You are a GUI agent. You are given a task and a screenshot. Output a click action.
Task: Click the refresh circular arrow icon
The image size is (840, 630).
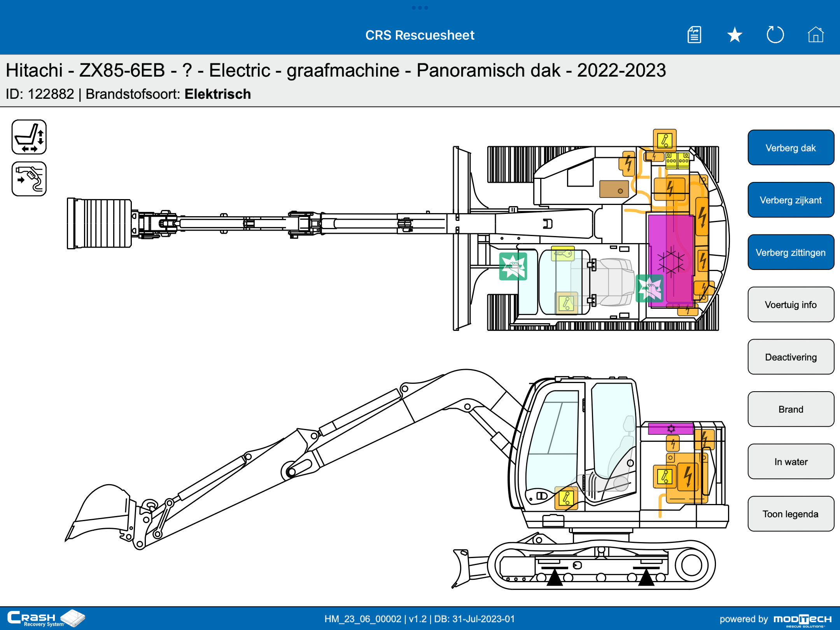pos(775,35)
